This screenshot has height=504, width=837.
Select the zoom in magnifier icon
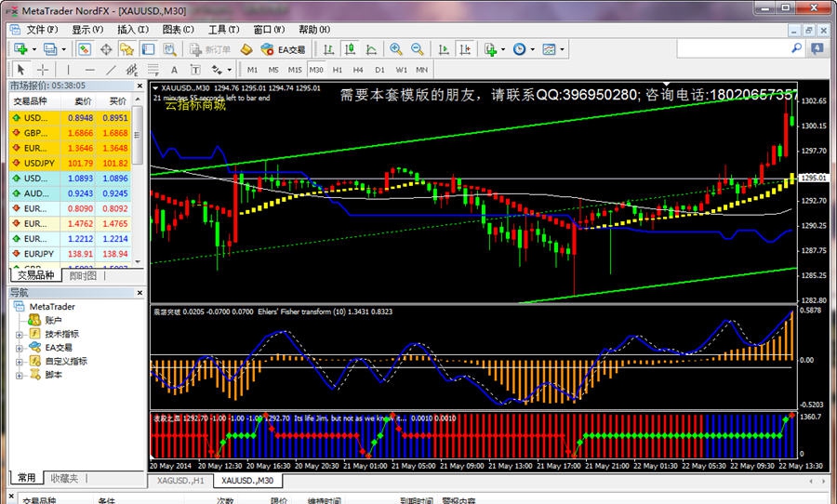(396, 49)
